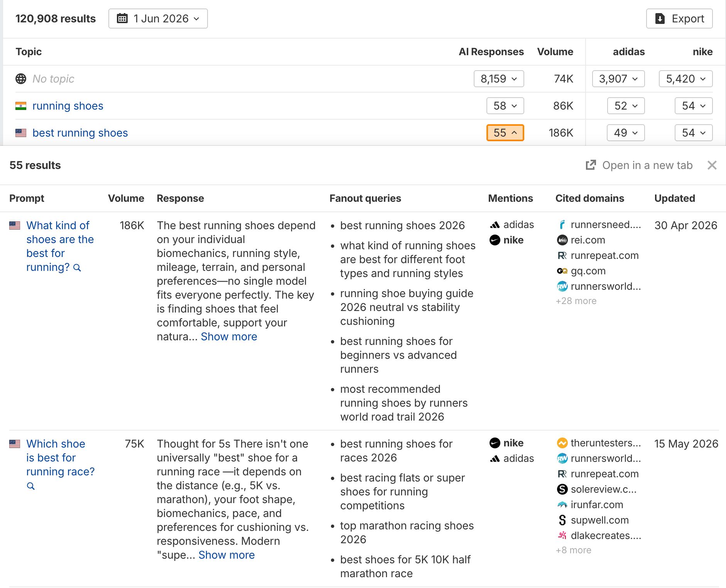Viewport: 726px width, 588px height.
Task: Open the 1 Jun 2026 date picker
Action: [x=158, y=19]
